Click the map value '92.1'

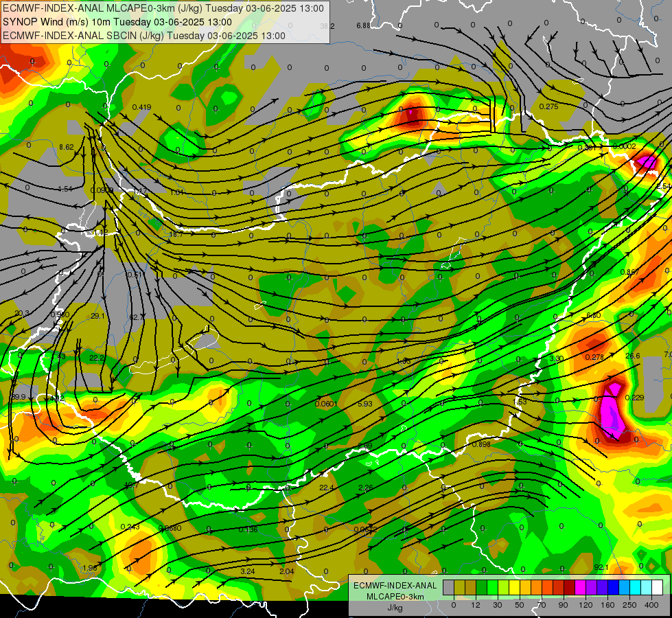(x=601, y=567)
